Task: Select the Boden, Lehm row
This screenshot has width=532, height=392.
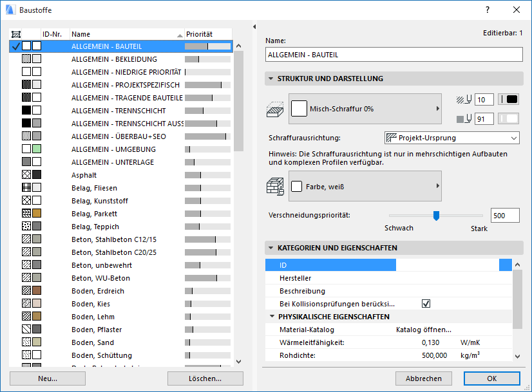Action: pos(121,317)
